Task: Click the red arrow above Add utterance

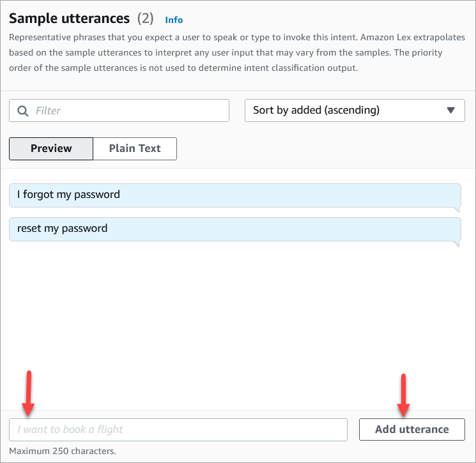Action: (403, 394)
